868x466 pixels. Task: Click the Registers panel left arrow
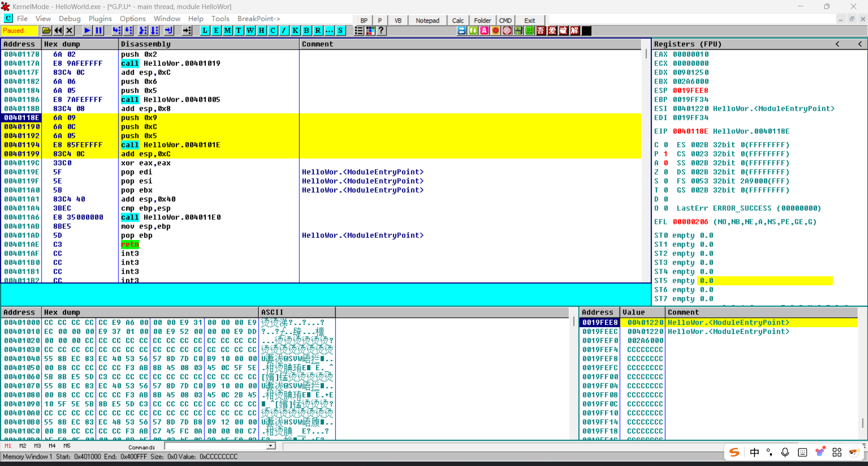click(837, 44)
